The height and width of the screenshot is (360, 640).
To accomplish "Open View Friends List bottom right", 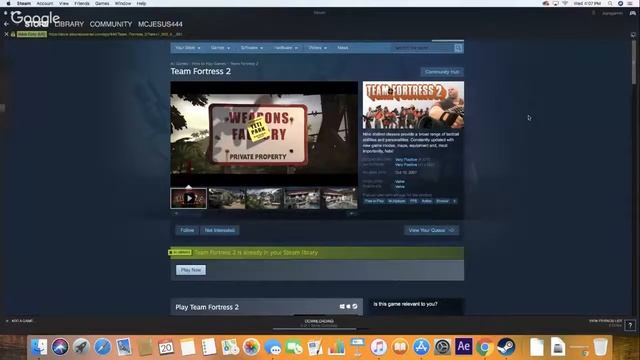I will click(605, 323).
